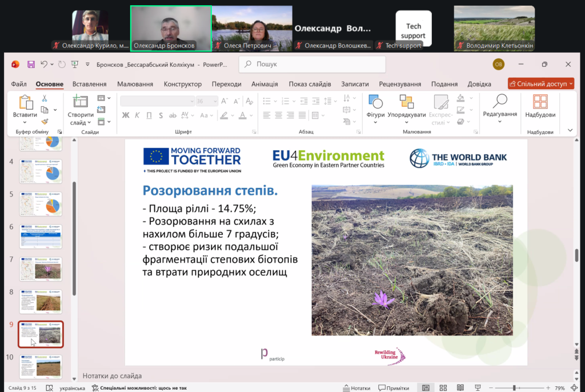The height and width of the screenshot is (392, 585).
Task: Click the Спільний доступ share button
Action: coord(540,84)
